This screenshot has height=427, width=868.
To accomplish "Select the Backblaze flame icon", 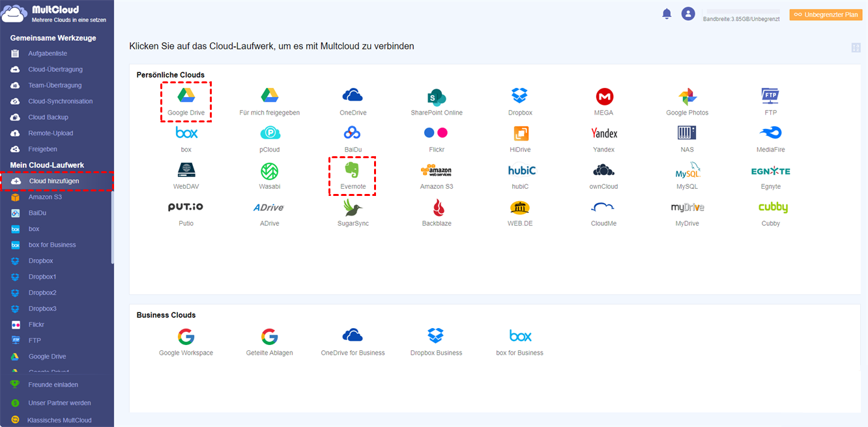I will [437, 208].
